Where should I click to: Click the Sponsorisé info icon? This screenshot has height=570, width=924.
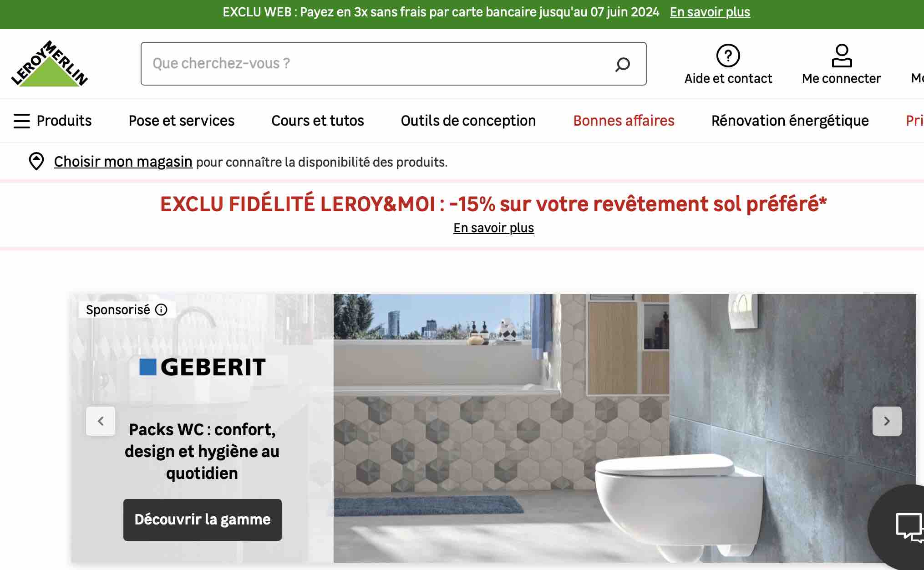(161, 310)
